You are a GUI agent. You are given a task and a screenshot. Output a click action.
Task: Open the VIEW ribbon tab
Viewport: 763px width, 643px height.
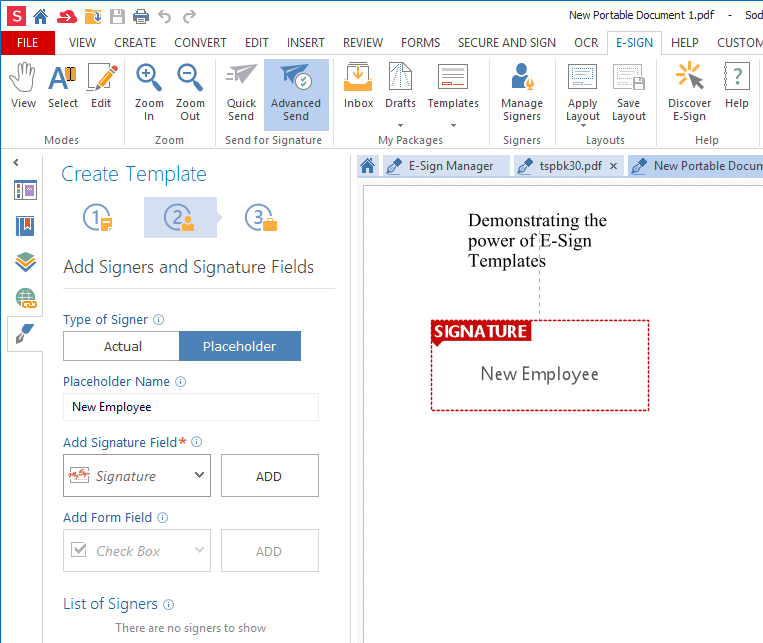click(82, 43)
